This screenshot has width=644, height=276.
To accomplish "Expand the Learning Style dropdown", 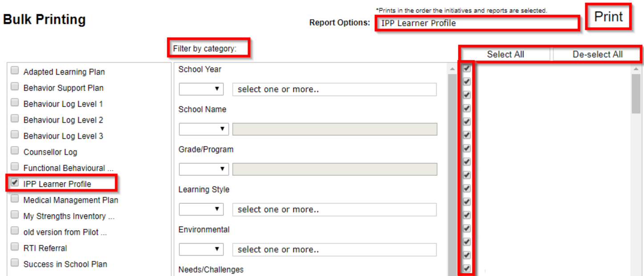I will 201,209.
